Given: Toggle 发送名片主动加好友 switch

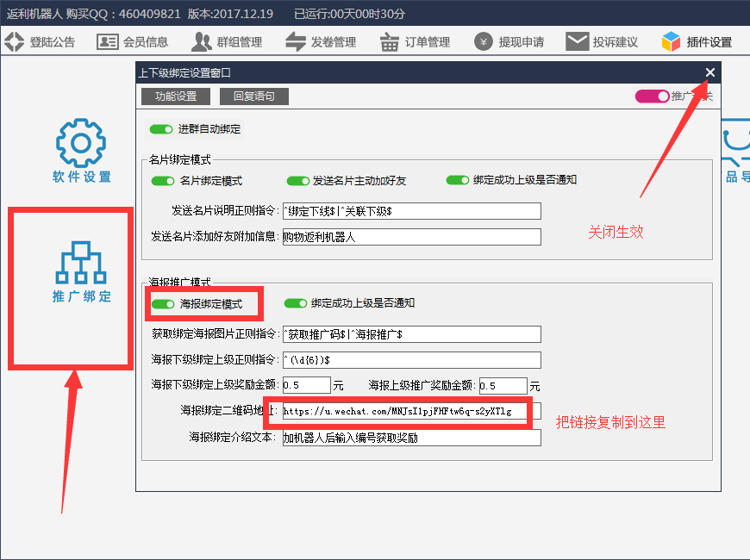Looking at the screenshot, I should (x=298, y=181).
